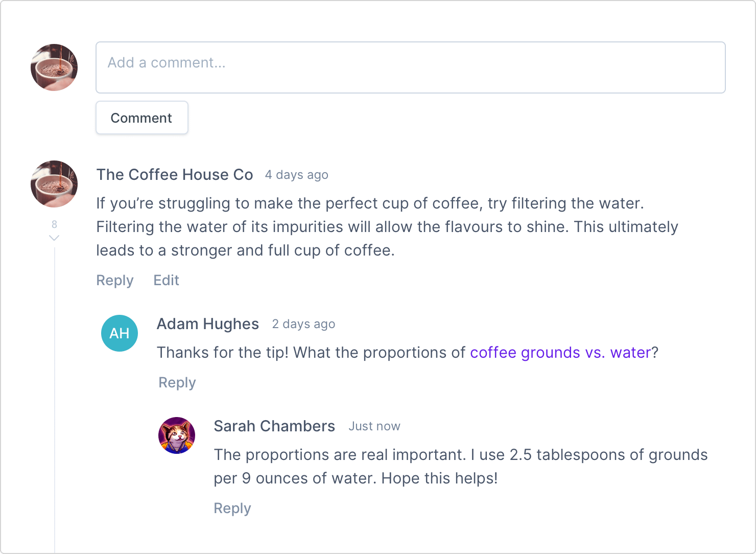Image resolution: width=756 pixels, height=554 pixels.
Task: Click the "4 days ago" timestamp
Action: (x=296, y=175)
